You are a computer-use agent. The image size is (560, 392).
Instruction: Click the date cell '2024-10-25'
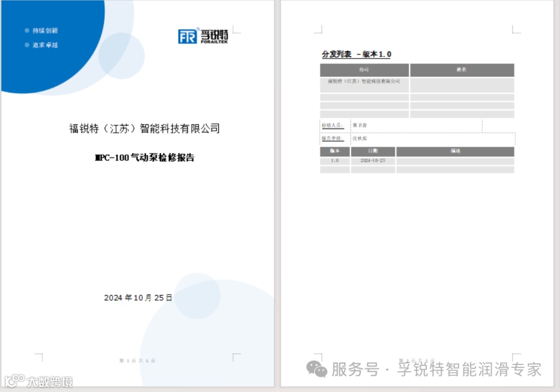click(373, 161)
